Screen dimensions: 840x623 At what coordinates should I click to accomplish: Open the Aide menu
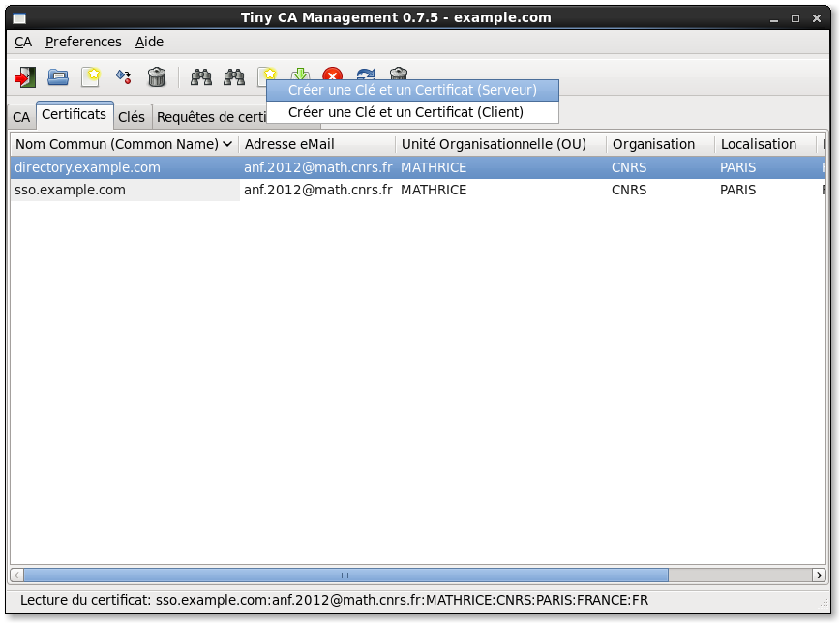[149, 42]
